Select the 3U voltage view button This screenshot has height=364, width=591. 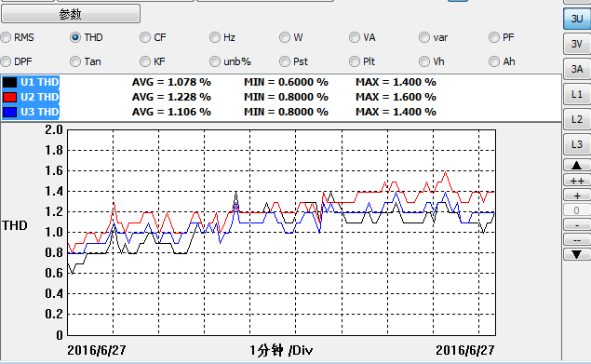pyautogui.click(x=577, y=19)
